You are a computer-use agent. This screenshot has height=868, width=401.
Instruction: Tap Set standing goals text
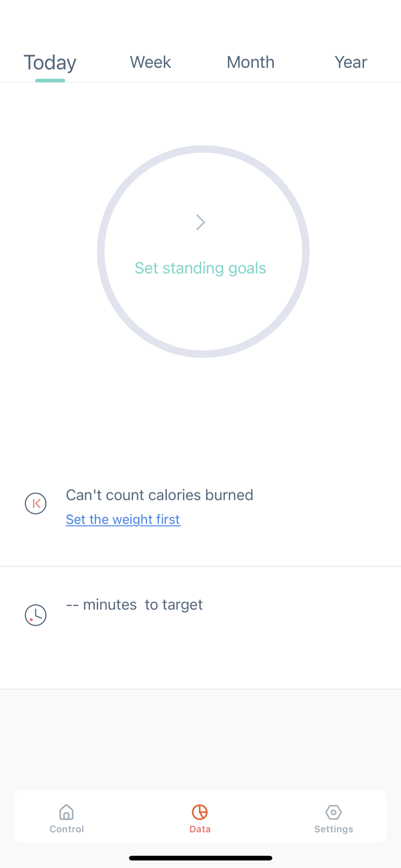[x=200, y=268]
